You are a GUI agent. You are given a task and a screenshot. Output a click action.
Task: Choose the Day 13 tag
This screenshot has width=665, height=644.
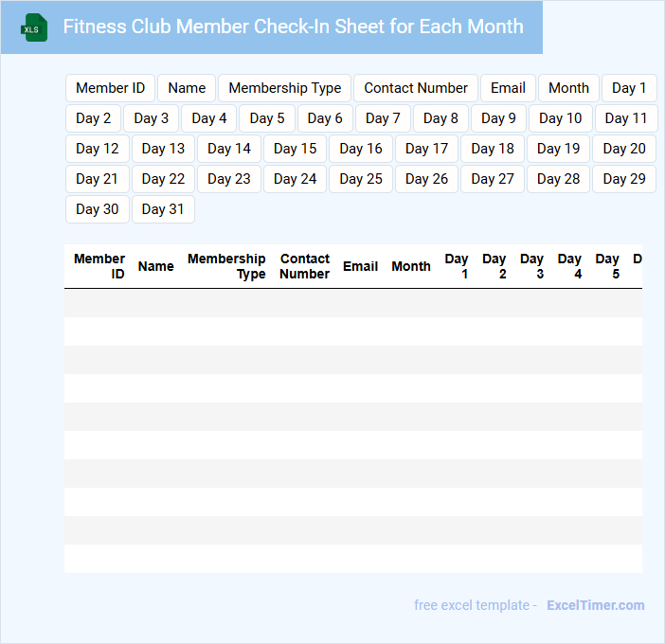click(163, 149)
